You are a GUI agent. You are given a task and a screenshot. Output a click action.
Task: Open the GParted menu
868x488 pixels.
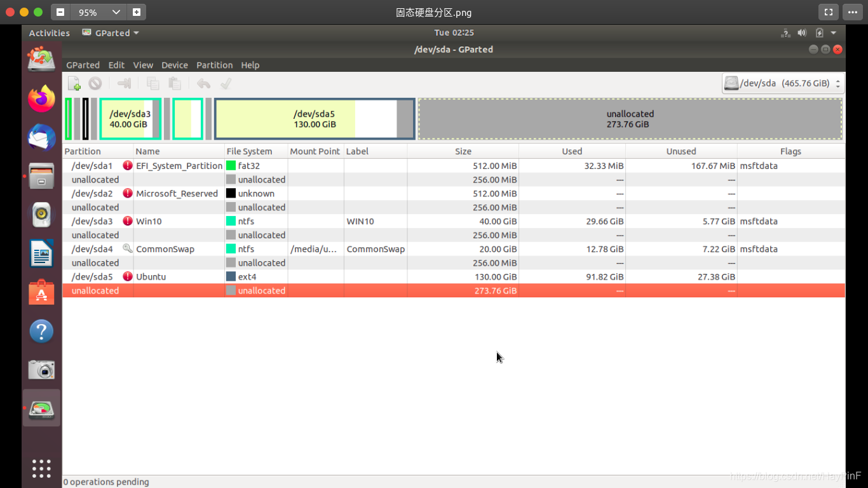[83, 65]
